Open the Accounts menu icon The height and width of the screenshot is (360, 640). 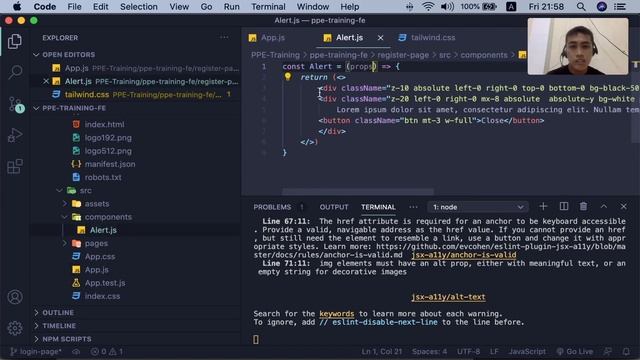(x=15, y=297)
